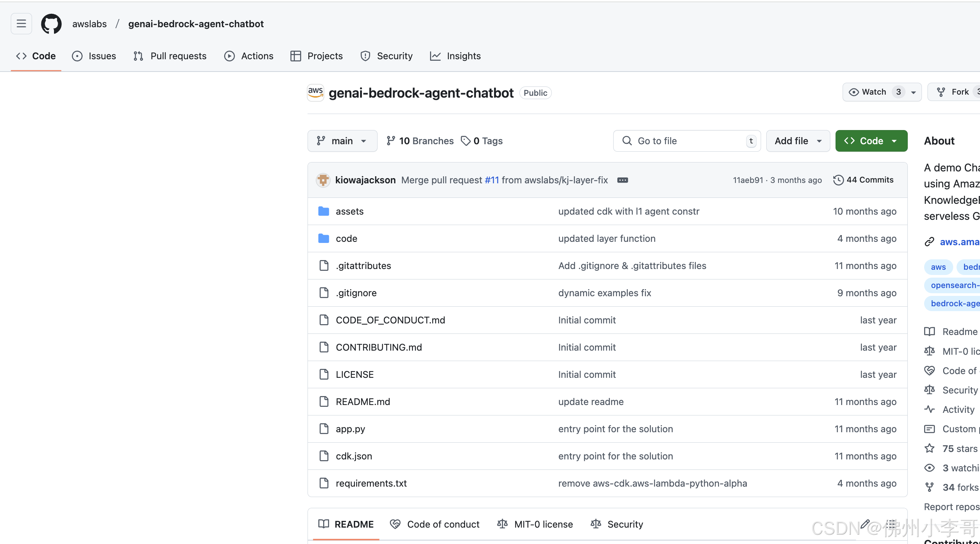The height and width of the screenshot is (544, 980).
Task: Click the GitHub logo icon
Action: (x=51, y=23)
